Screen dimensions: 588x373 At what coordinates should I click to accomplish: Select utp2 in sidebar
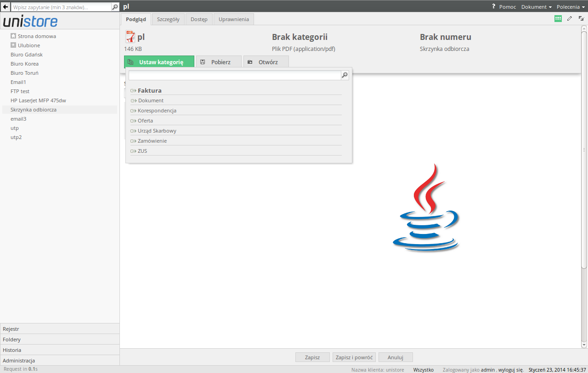pos(16,137)
